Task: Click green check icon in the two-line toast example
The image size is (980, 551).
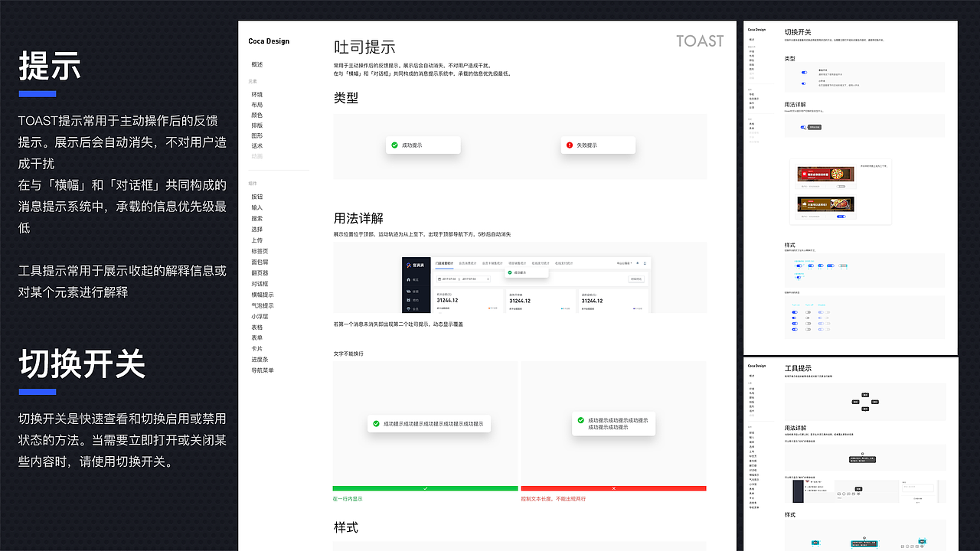Action: coord(580,420)
